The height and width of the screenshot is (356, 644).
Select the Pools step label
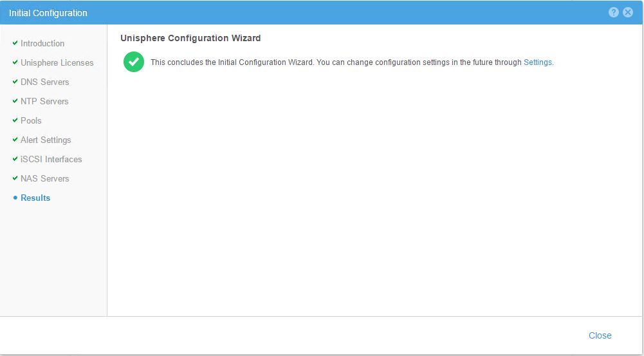[x=31, y=120]
